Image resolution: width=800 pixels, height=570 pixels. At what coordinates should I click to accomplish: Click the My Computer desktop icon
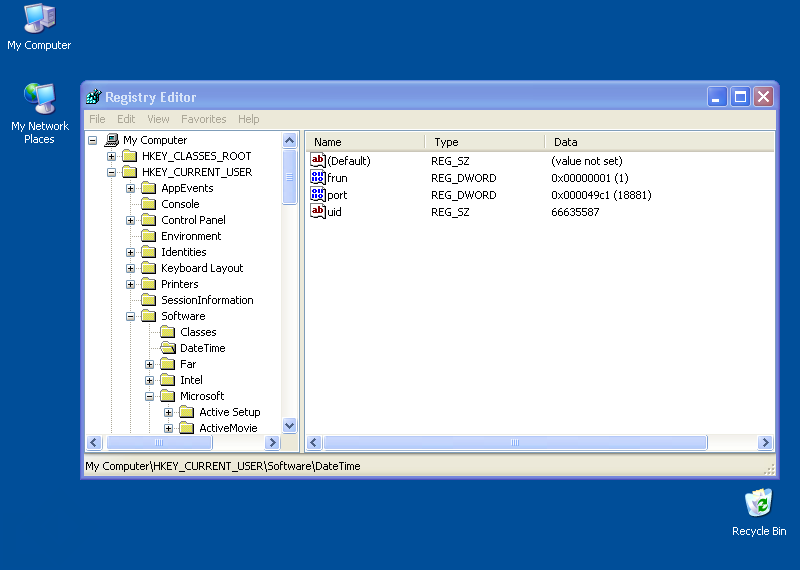pos(39,19)
